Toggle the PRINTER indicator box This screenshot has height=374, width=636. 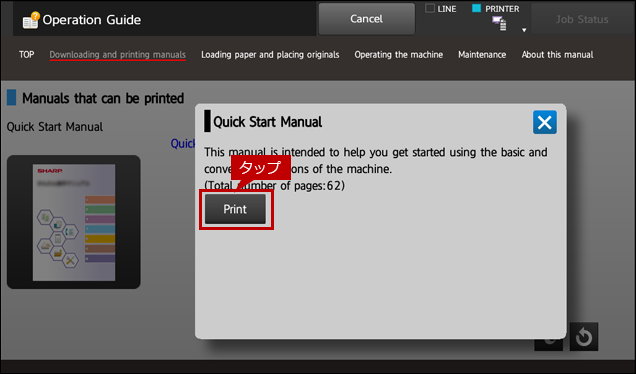coord(477,9)
